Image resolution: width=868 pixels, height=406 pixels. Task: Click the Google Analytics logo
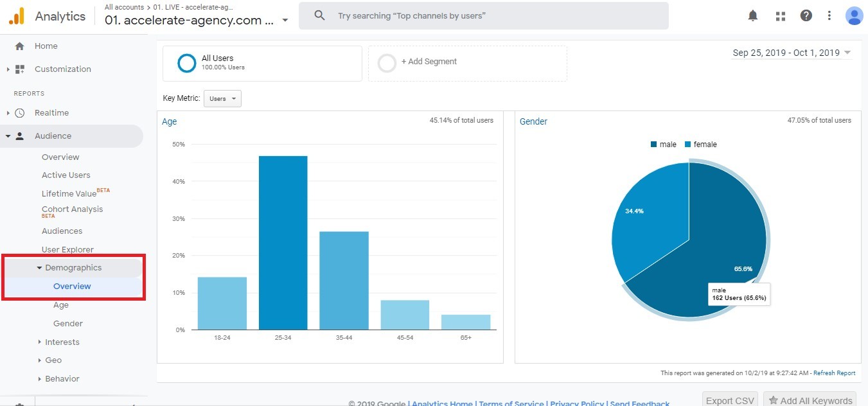[16, 16]
